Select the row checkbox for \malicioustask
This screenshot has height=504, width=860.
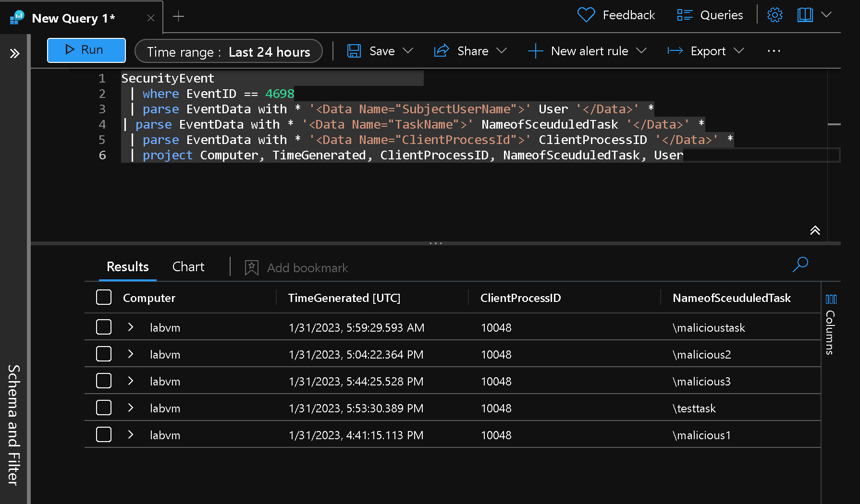click(104, 327)
